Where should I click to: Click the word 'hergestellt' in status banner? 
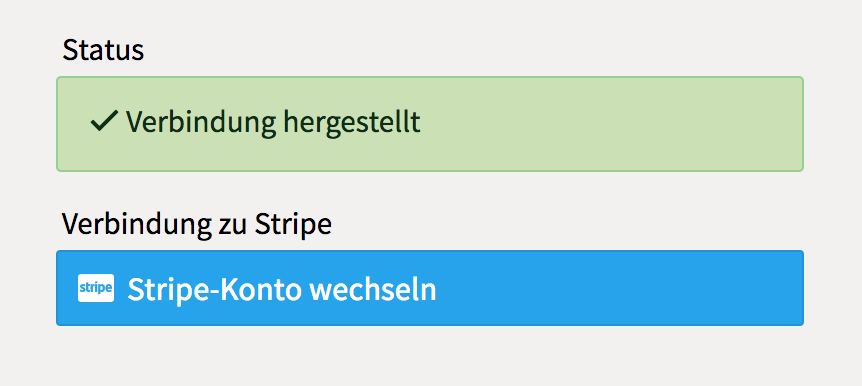pos(352,122)
